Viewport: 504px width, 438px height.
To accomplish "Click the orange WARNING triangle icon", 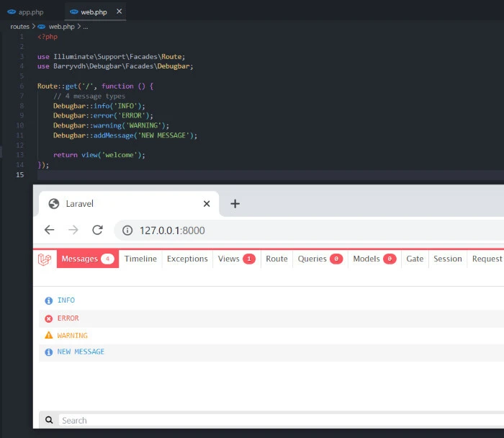I will point(49,336).
